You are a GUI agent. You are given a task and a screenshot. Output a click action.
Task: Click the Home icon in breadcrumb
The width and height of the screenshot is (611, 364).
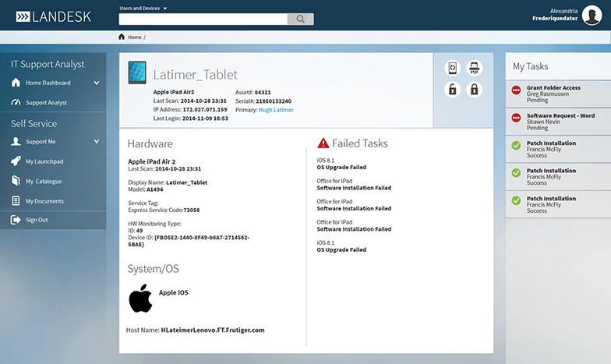(x=122, y=37)
